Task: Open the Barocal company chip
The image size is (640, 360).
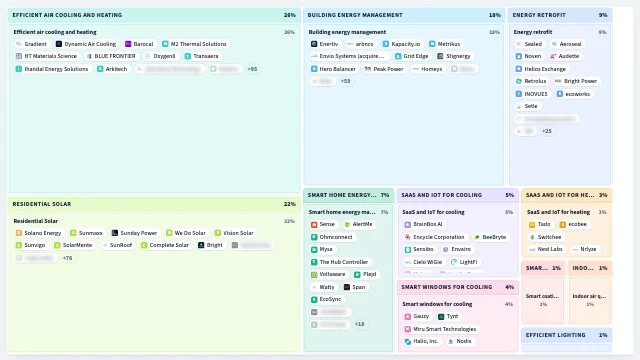Action: 139,44
